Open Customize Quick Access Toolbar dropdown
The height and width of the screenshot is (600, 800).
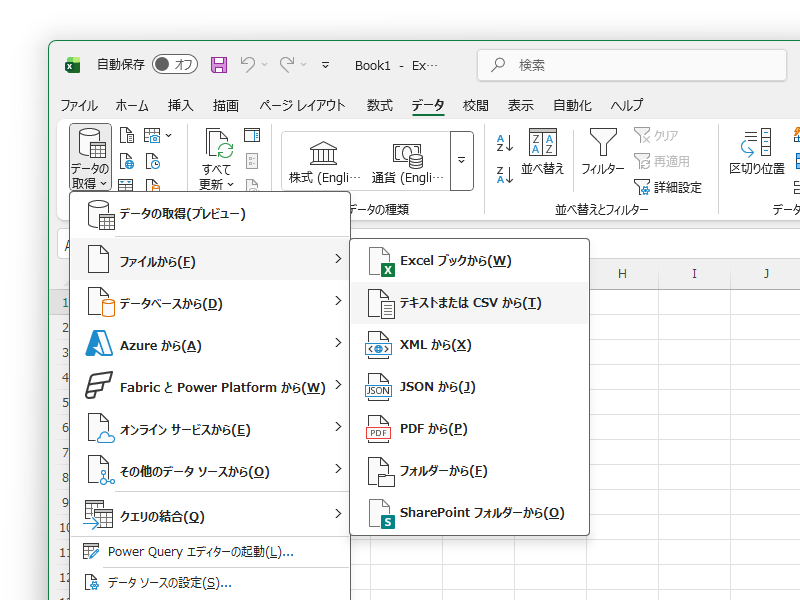coord(326,65)
